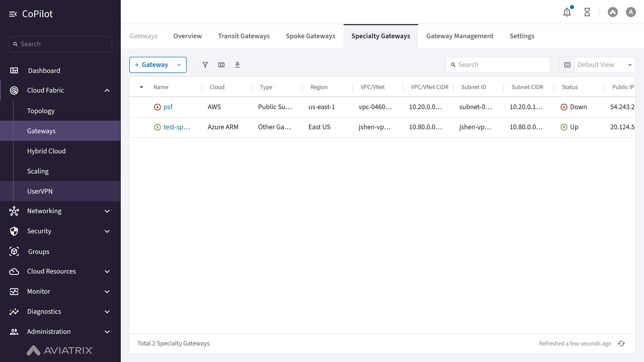This screenshot has height=362, width=644.
Task: Sort by the Type column header
Action: point(266,87)
